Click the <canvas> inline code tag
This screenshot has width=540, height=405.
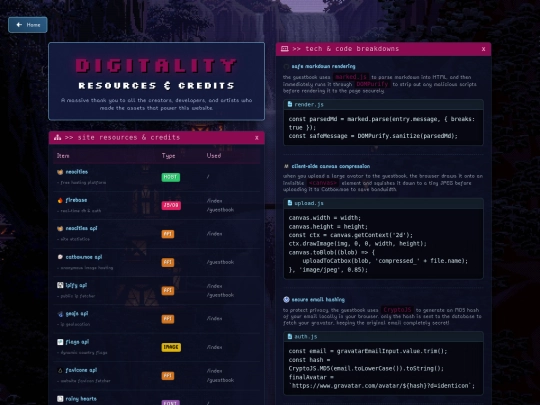pos(322,183)
